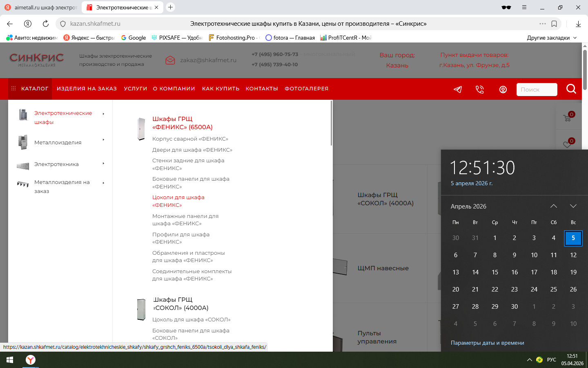Click the browser back arrow

10,24
